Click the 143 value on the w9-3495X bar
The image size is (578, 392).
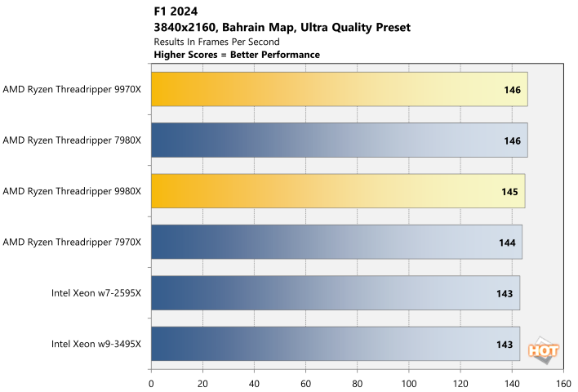pos(505,345)
